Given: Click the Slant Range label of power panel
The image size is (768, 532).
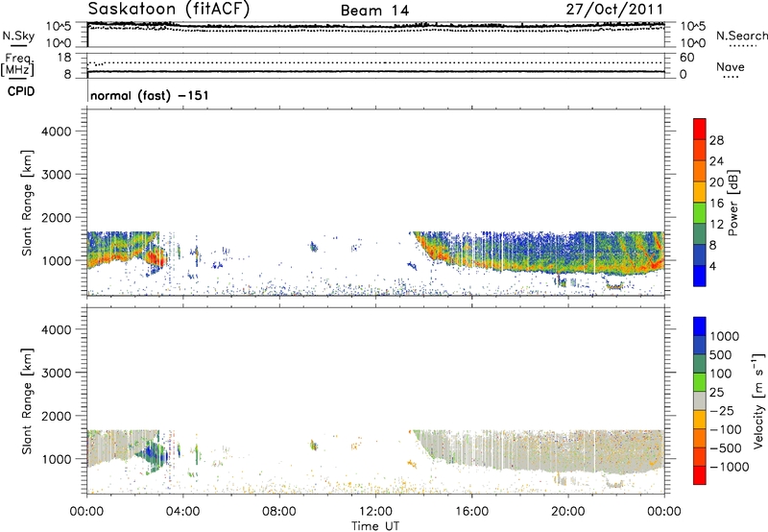Looking at the screenshot, I should 27,203.
